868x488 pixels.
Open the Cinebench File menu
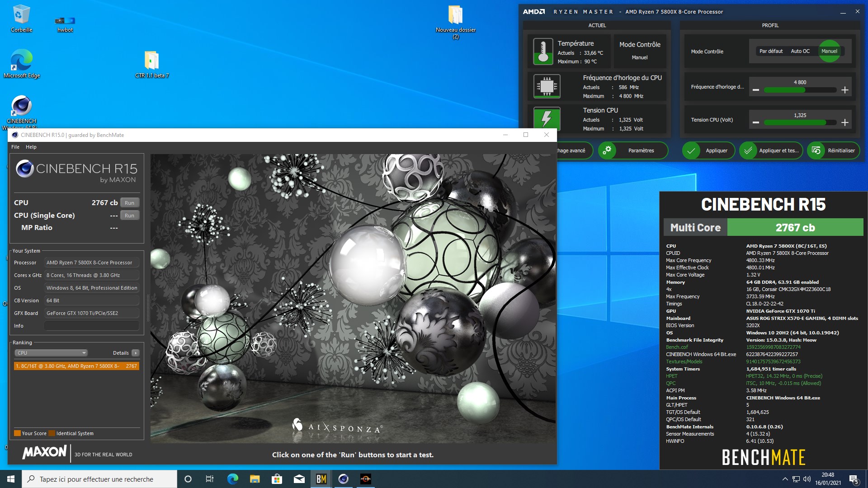(15, 147)
